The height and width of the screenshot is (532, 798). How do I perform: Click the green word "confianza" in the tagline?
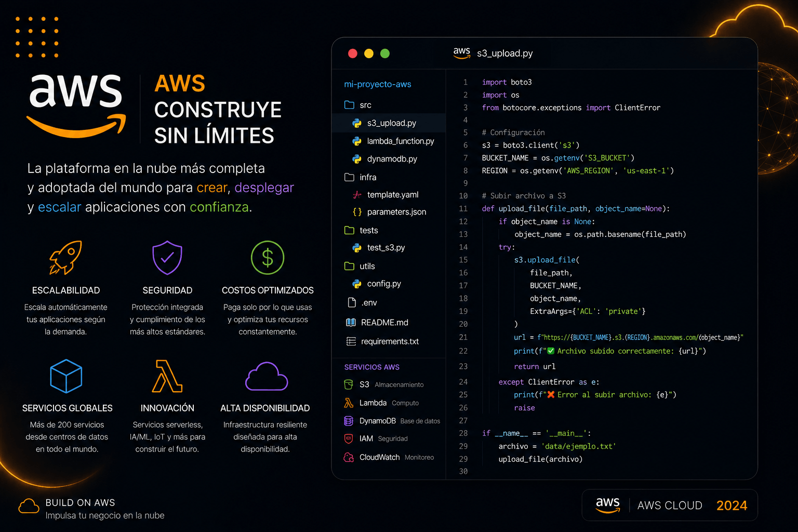219,207
